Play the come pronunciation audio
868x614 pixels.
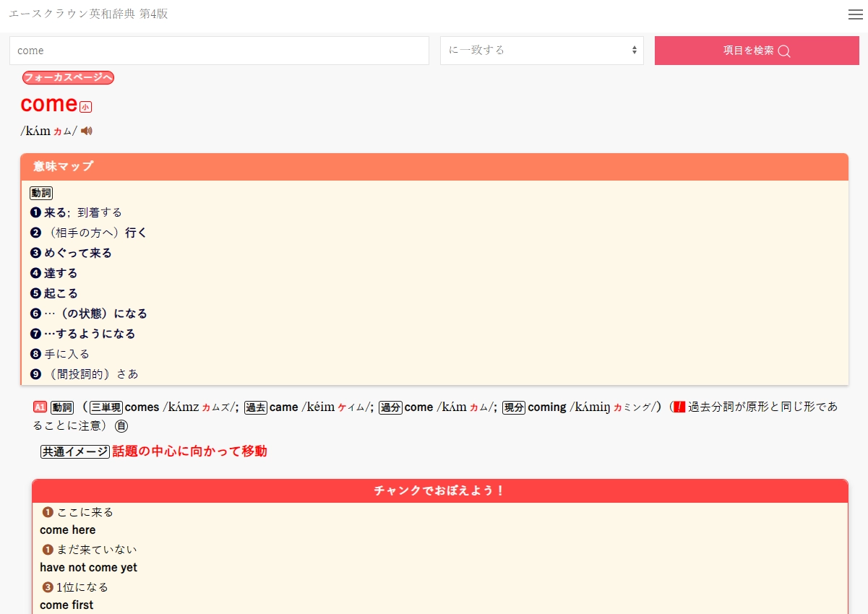click(x=87, y=131)
